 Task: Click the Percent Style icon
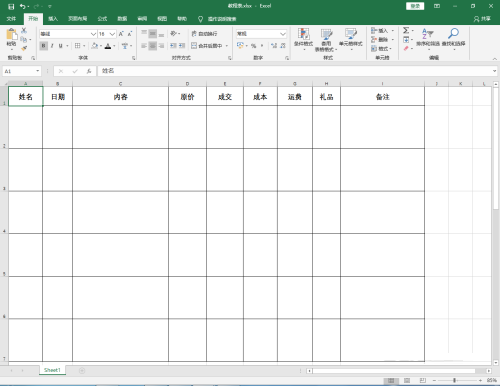254,46
